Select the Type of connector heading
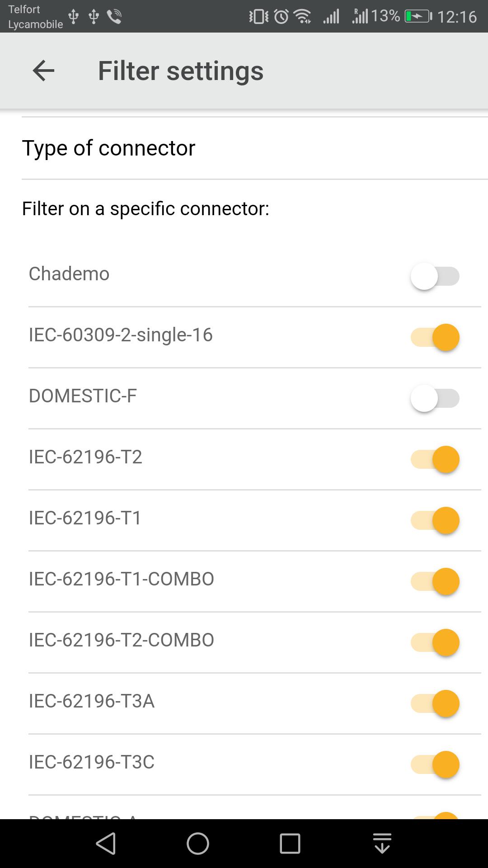Viewport: 488px width, 868px height. click(x=108, y=148)
